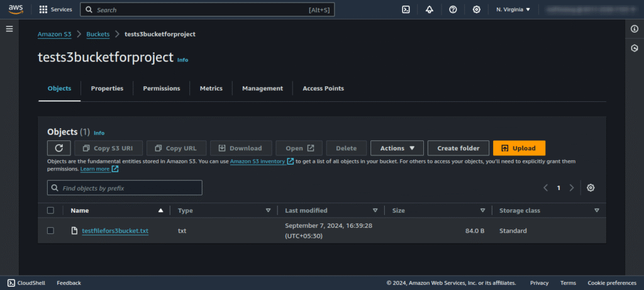Open the CloudShell icon in top bar
Screen dimensions: 644x290
pos(406,9)
